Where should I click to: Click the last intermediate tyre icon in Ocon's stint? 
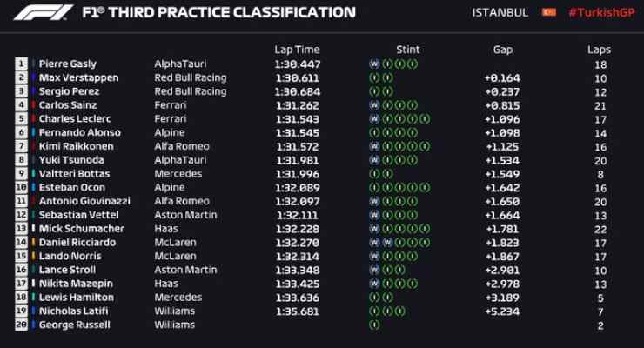point(425,188)
